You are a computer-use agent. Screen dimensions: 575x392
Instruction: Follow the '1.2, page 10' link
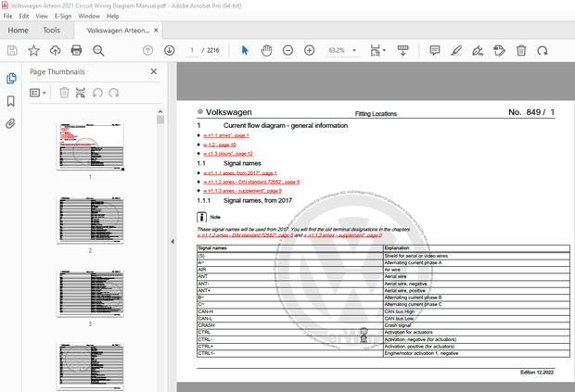[220, 145]
